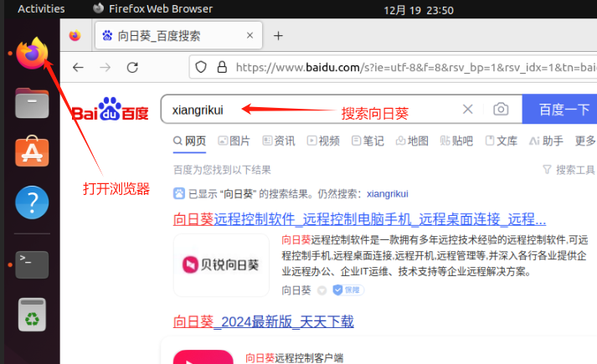
Task: Open 向日葵_2024最新版_天天下载 result
Action: coord(264,322)
